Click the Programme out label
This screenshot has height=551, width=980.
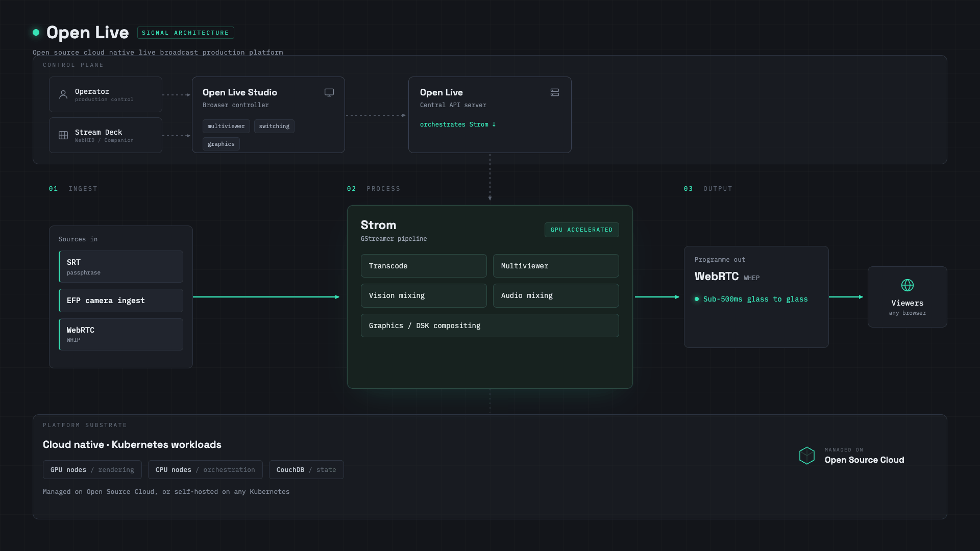pos(720,260)
